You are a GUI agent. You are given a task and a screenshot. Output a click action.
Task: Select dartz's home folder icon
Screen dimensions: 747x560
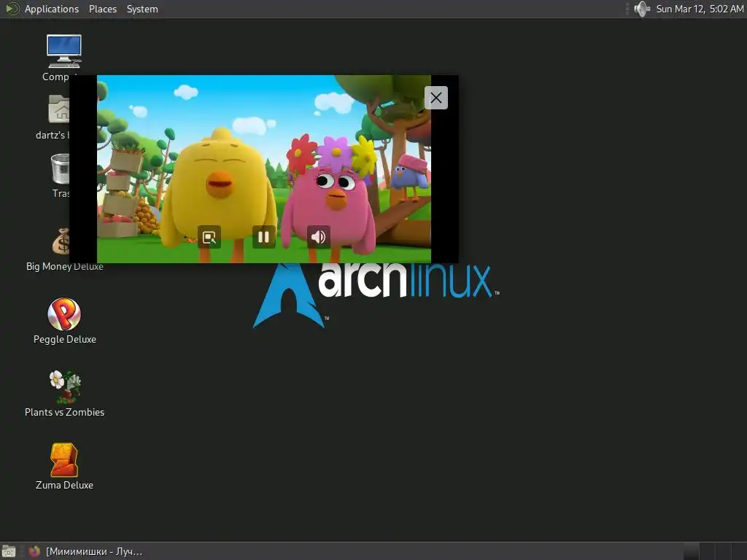(58, 109)
